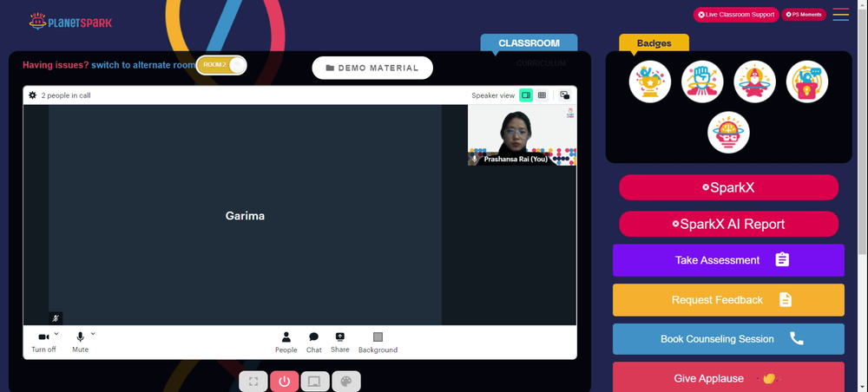Screen dimensions: 868x392
Task: Select the CLASSROOM tab
Action: [x=529, y=43]
